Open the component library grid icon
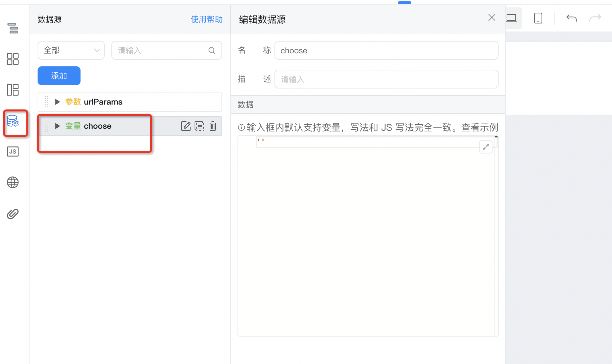 click(13, 59)
